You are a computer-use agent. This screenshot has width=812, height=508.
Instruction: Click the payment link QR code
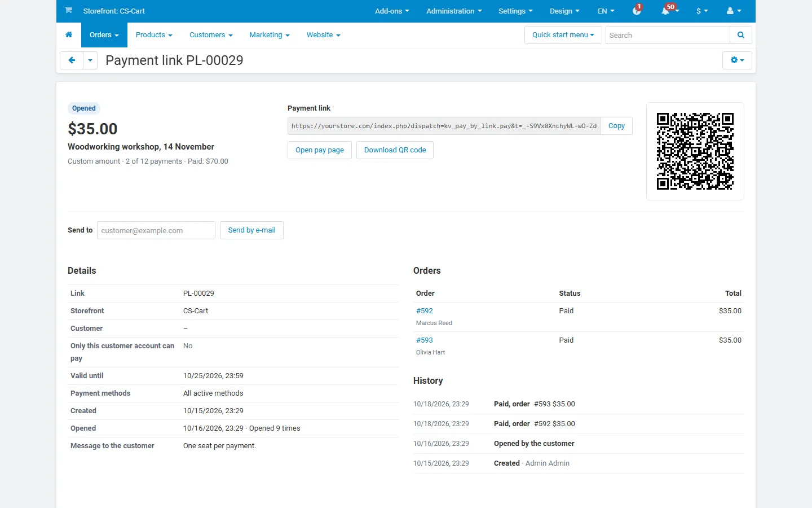click(x=695, y=151)
